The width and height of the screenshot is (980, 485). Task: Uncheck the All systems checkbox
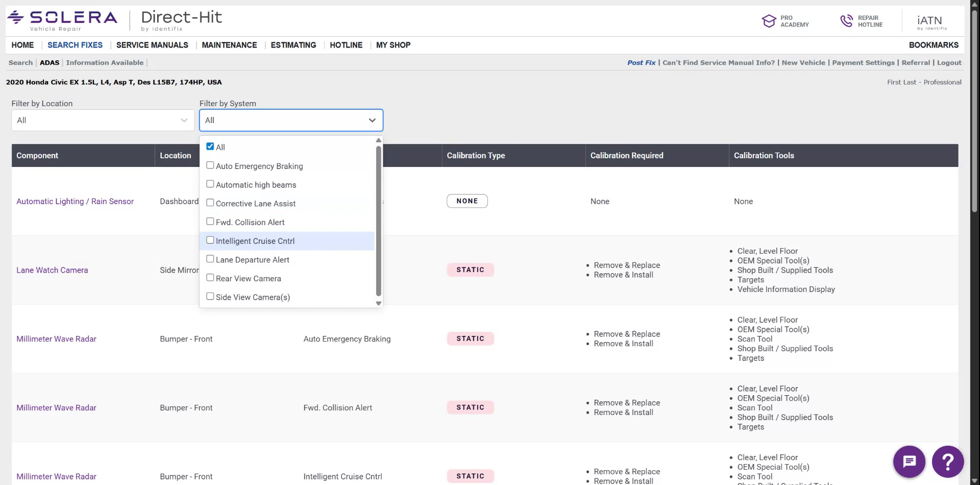210,145
